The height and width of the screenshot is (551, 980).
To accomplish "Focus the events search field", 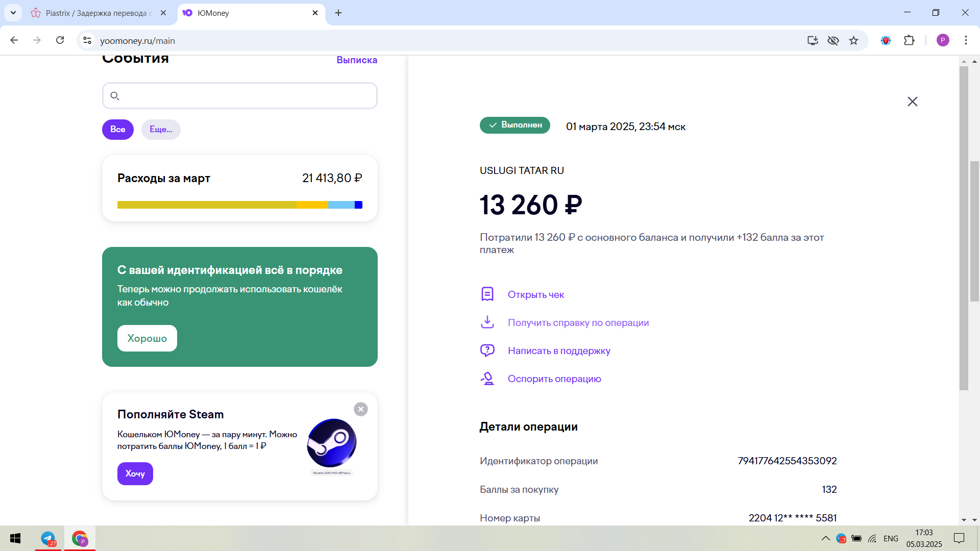I will (240, 96).
